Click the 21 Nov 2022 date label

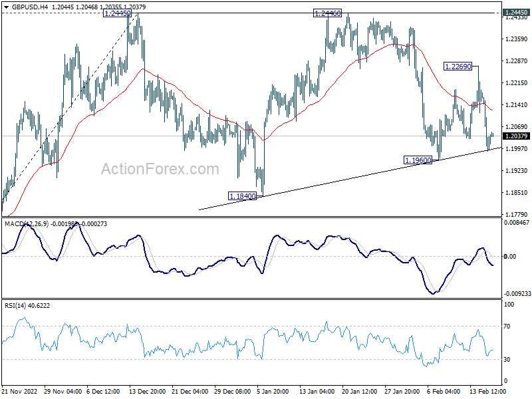tap(19, 391)
